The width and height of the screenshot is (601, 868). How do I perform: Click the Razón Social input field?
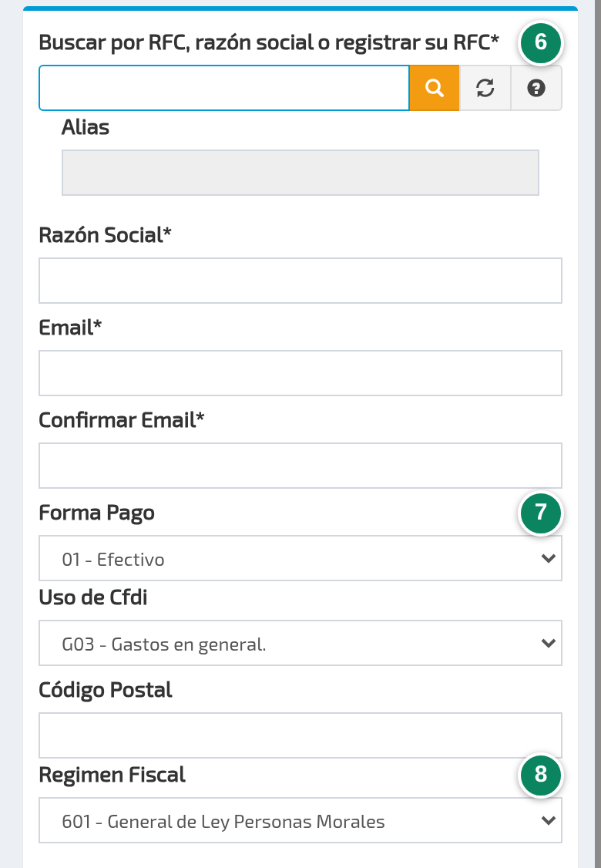(x=300, y=281)
